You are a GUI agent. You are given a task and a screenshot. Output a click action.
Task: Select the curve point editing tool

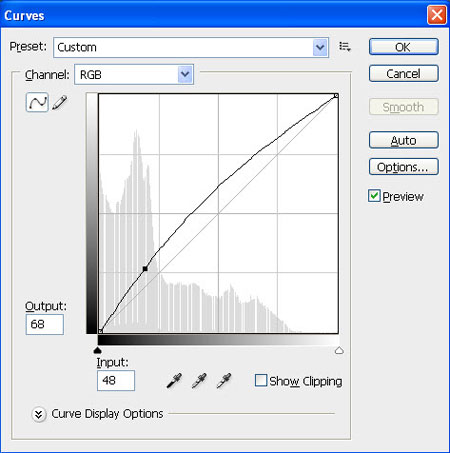click(37, 102)
